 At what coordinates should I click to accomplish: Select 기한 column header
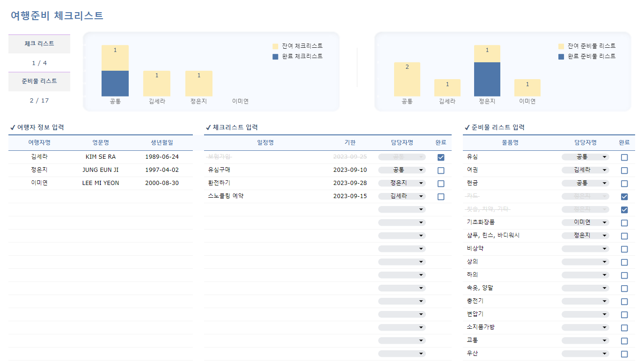pos(350,143)
